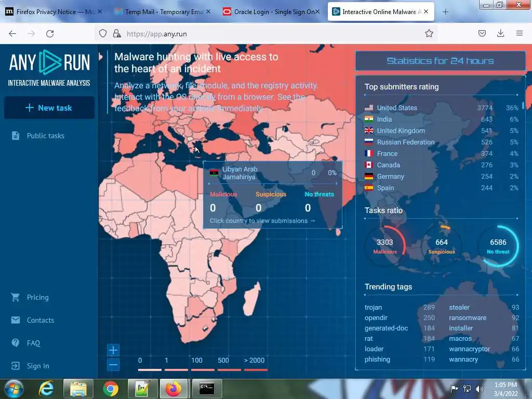Screen dimensions: 532x399
Task: Click the 6586 No threat ratio circle
Action: pyautogui.click(x=498, y=246)
